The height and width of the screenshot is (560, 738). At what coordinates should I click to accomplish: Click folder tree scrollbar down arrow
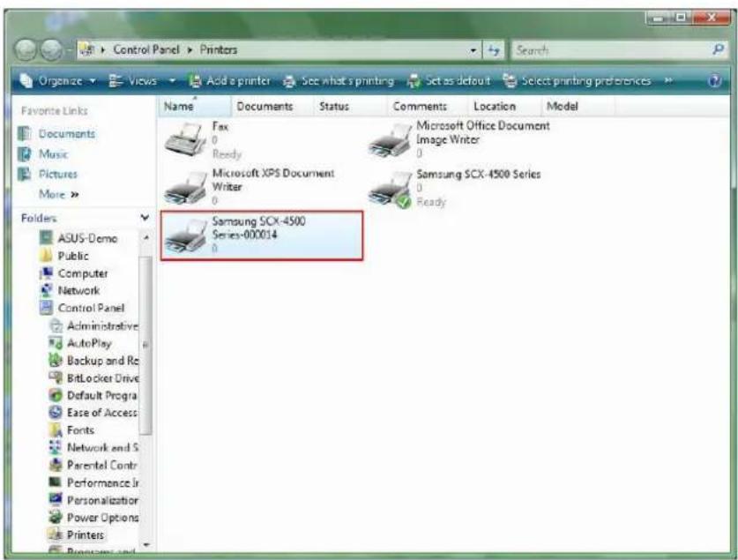pyautogui.click(x=145, y=544)
